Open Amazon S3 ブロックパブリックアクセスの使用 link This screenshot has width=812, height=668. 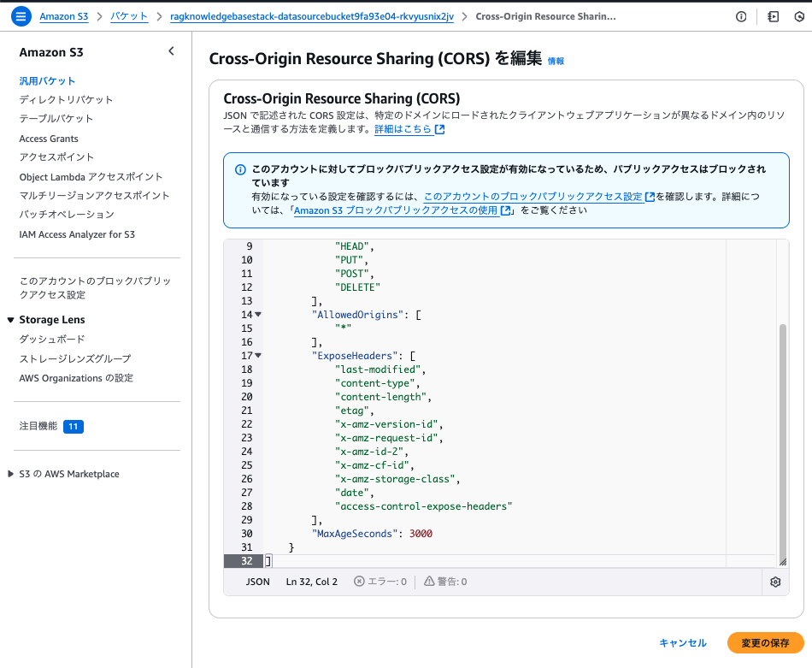(396, 210)
